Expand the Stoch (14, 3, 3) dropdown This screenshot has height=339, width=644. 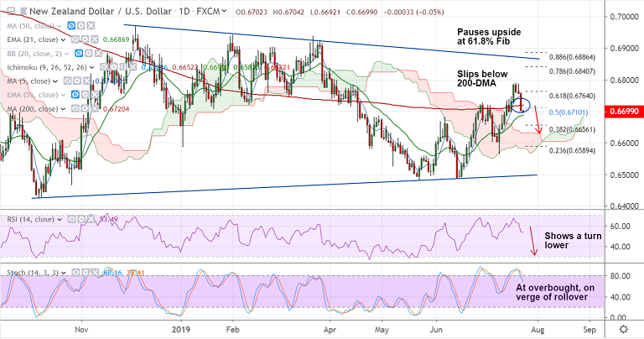click(x=63, y=273)
